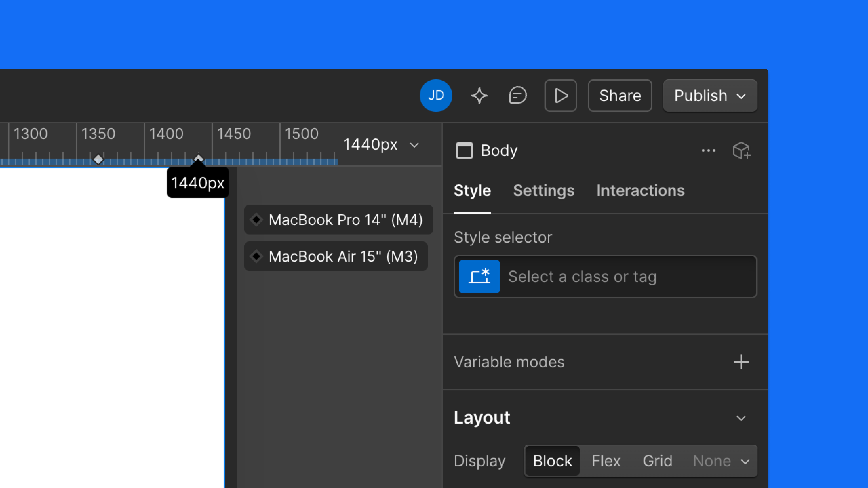Click the Share button
This screenshot has width=868, height=488.
pos(620,95)
